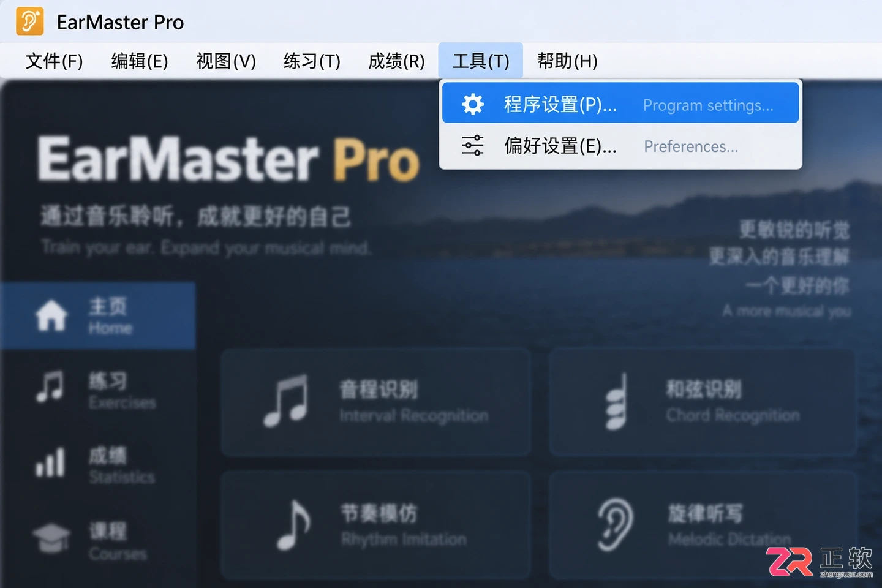Open 练习 Exercises label in the sidebar
Image resolution: width=882 pixels, height=588 pixels.
(x=122, y=390)
